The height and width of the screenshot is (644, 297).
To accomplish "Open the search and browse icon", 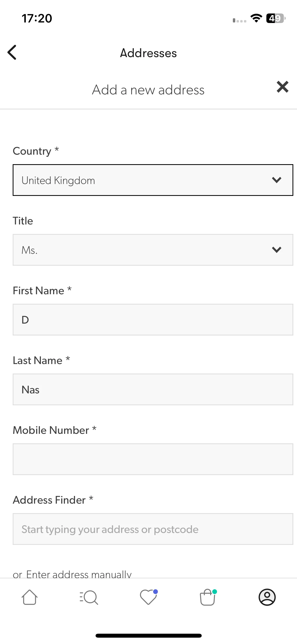I will click(x=89, y=597).
